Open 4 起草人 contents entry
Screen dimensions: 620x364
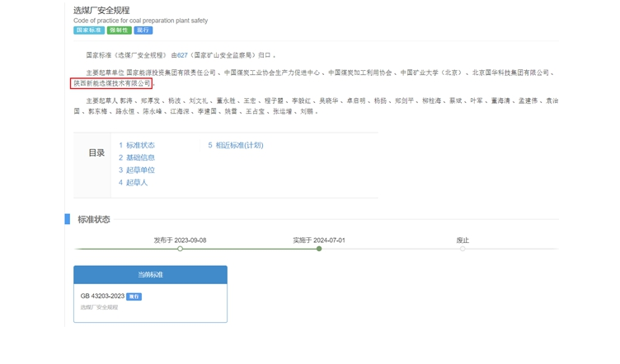(x=134, y=182)
